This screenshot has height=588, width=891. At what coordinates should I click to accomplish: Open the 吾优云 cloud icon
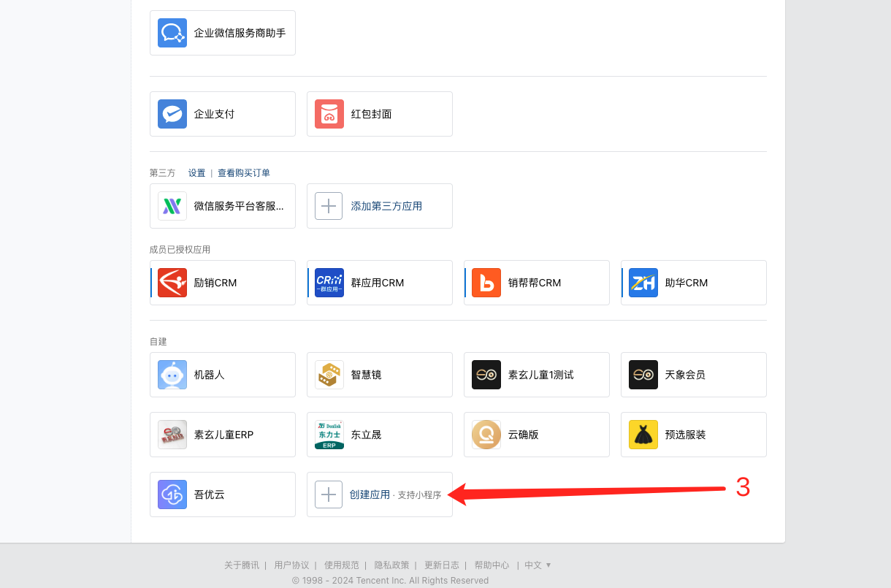coord(172,495)
